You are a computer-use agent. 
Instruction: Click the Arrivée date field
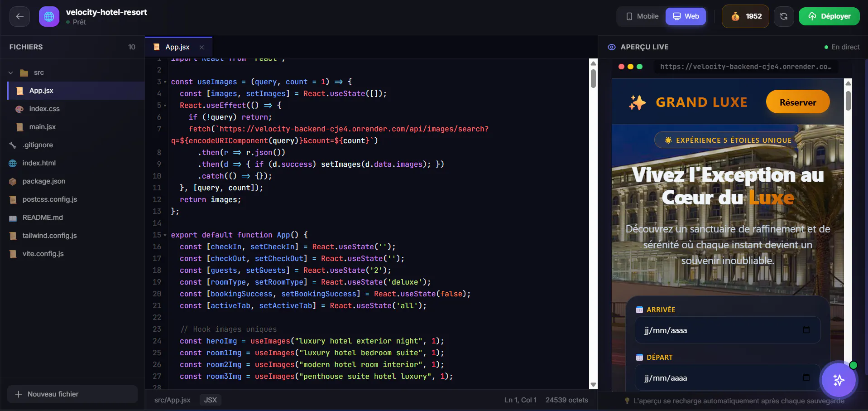click(x=728, y=330)
